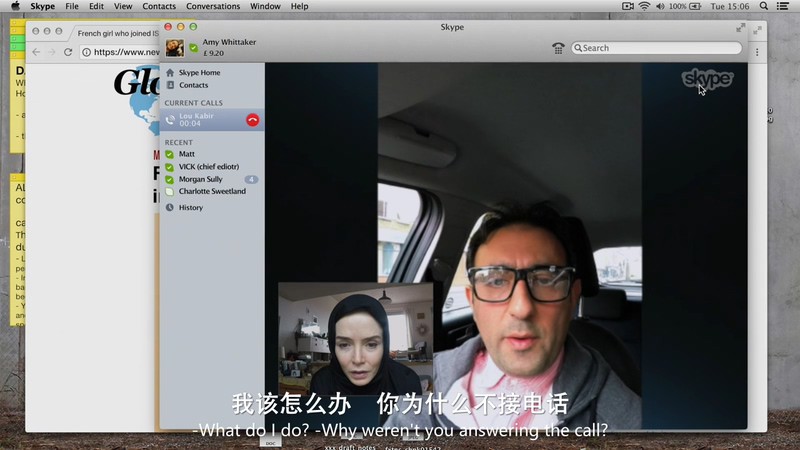Viewport: 800px width, 450px height.
Task: Click the Skype Home house icon
Action: [x=170, y=72]
